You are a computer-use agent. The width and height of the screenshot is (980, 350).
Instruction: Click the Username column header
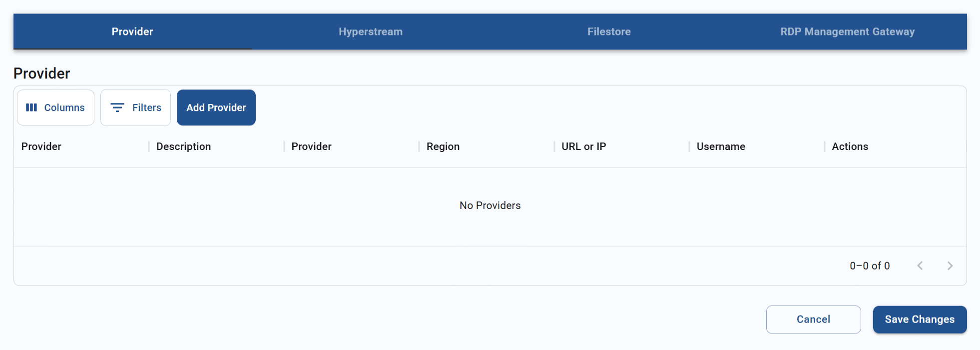point(721,146)
